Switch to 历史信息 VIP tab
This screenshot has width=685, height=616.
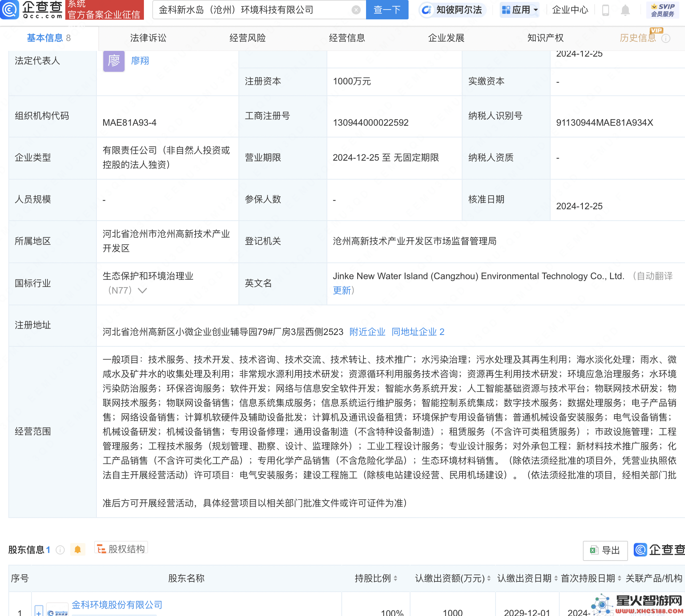coord(638,38)
